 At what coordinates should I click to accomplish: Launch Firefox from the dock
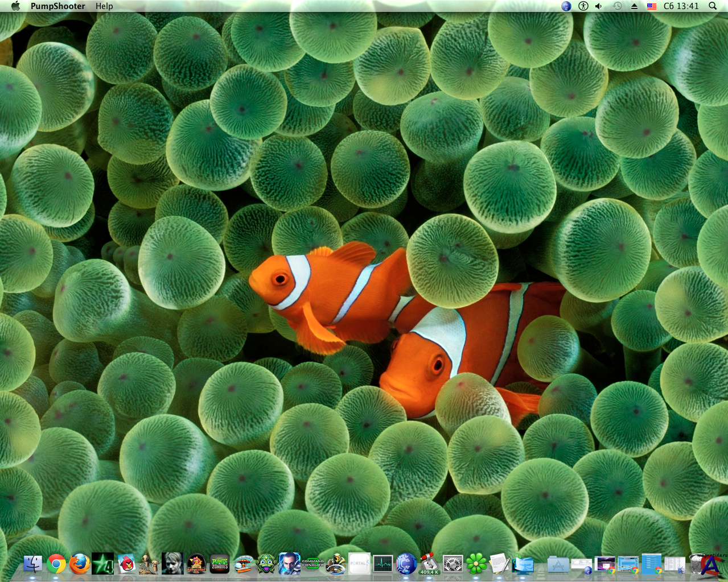click(x=80, y=564)
